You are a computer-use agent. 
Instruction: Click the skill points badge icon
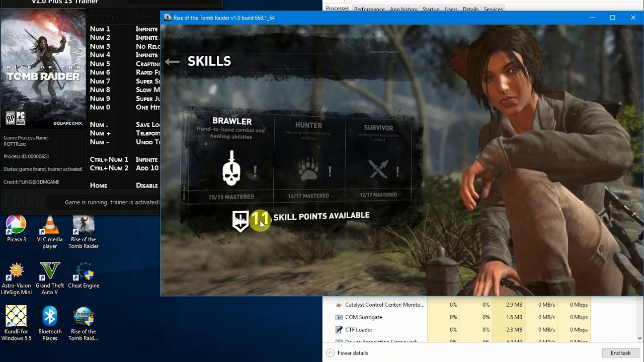point(240,221)
